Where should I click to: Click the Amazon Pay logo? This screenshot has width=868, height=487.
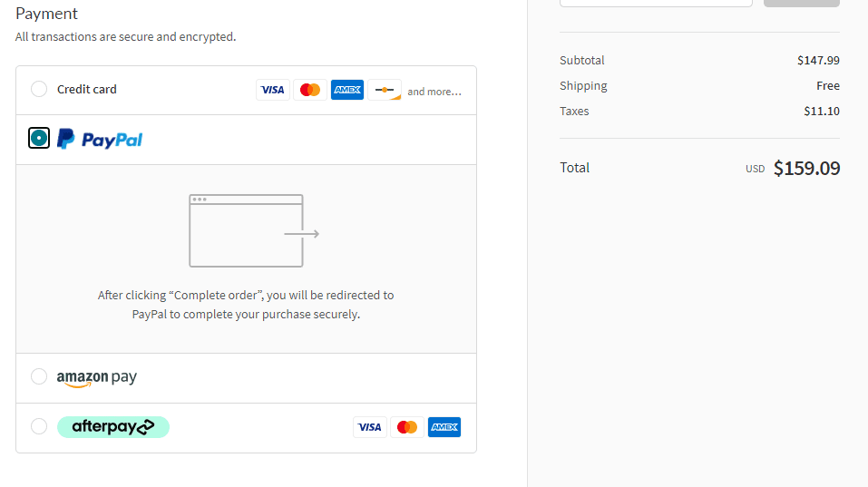coord(96,377)
